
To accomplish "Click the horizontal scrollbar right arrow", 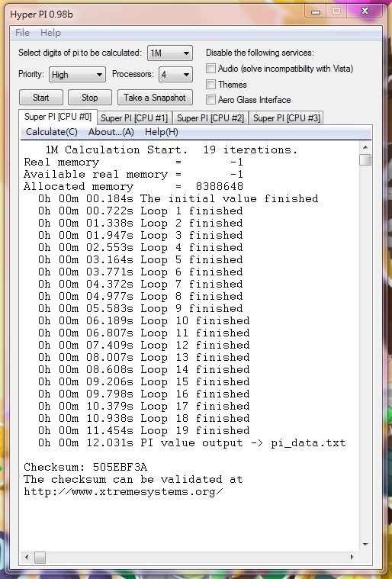I will pyautogui.click(x=352, y=557).
